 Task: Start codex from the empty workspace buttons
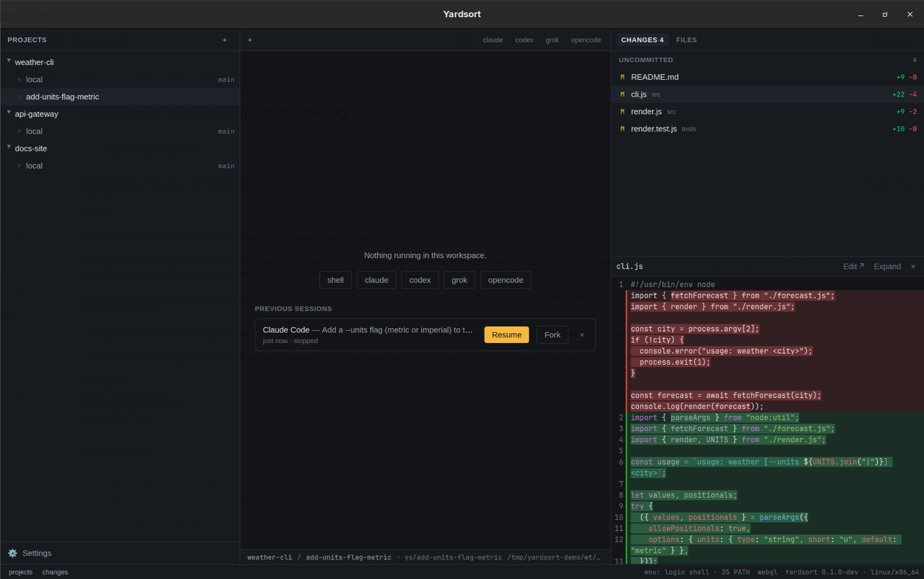click(x=420, y=280)
